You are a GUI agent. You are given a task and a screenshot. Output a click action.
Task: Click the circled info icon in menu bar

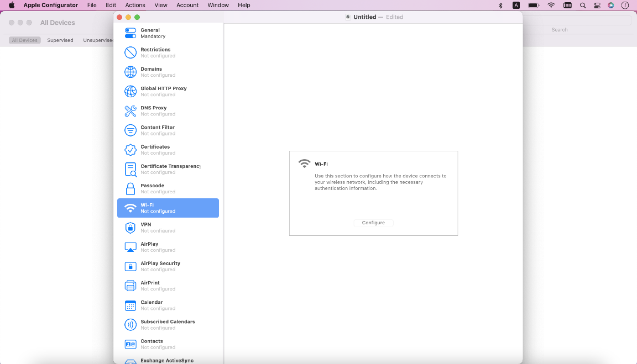pos(625,6)
